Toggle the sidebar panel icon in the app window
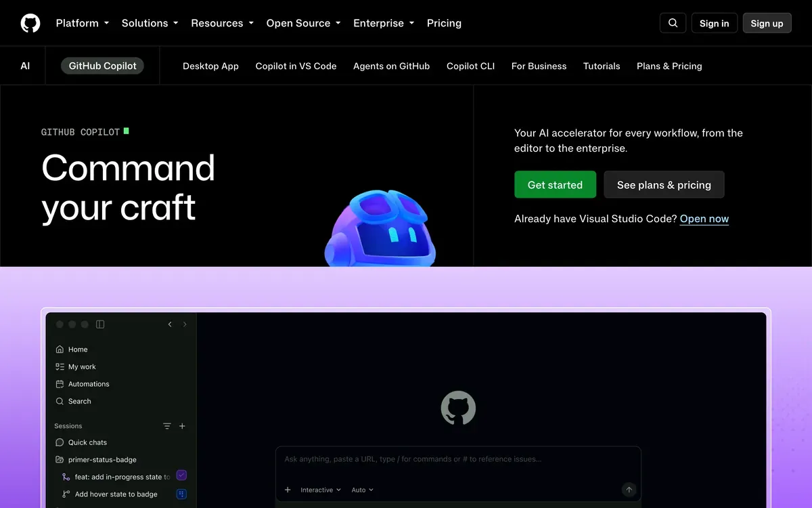812x508 pixels. pyautogui.click(x=100, y=324)
